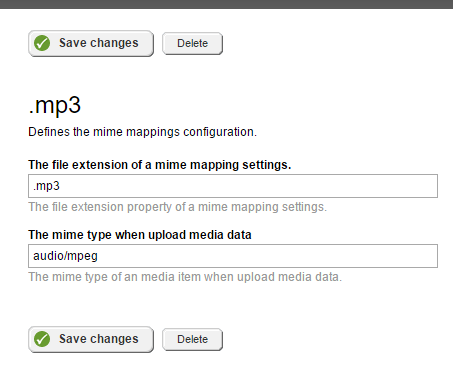Save changes using the bottom button
This screenshot has height=378, width=453.
click(91, 339)
